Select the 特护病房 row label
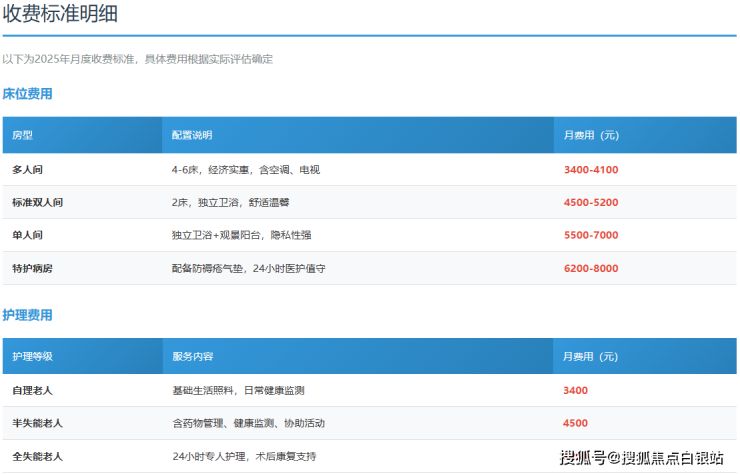Image resolution: width=740 pixels, height=474 pixels. pos(32,269)
